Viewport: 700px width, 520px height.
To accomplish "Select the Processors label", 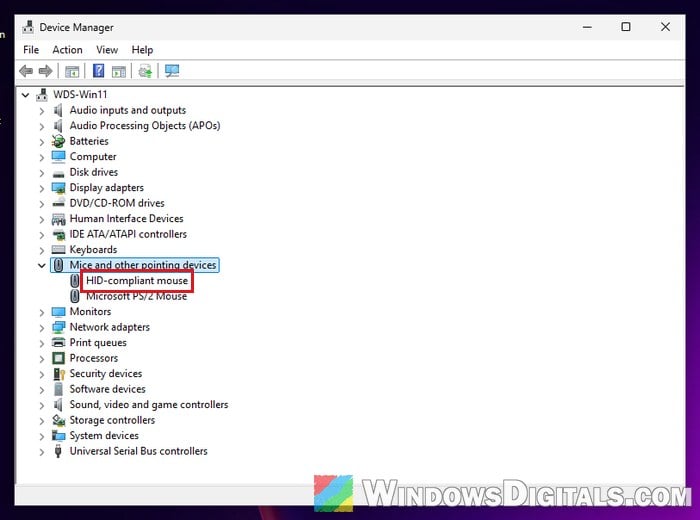I will 94,358.
